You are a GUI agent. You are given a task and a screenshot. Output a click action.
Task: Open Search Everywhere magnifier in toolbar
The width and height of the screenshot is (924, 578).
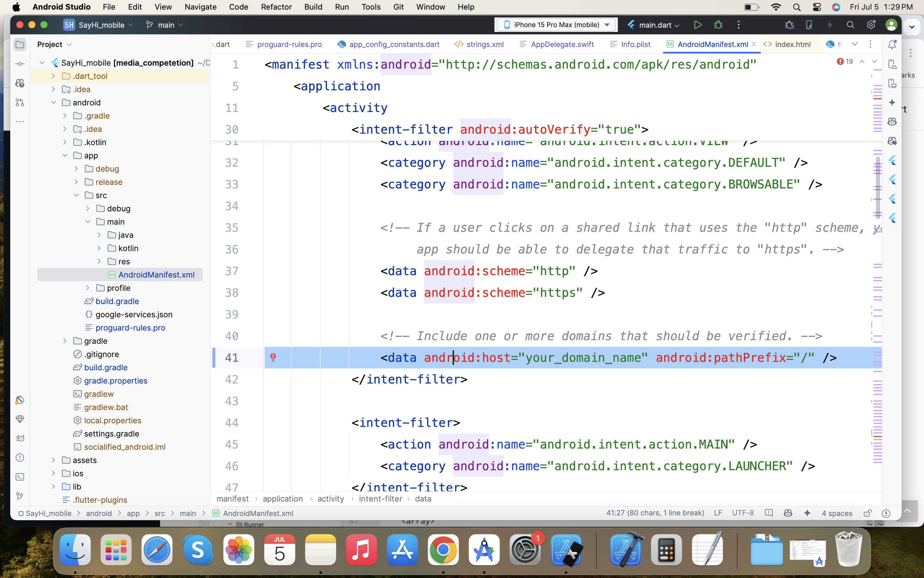click(850, 25)
